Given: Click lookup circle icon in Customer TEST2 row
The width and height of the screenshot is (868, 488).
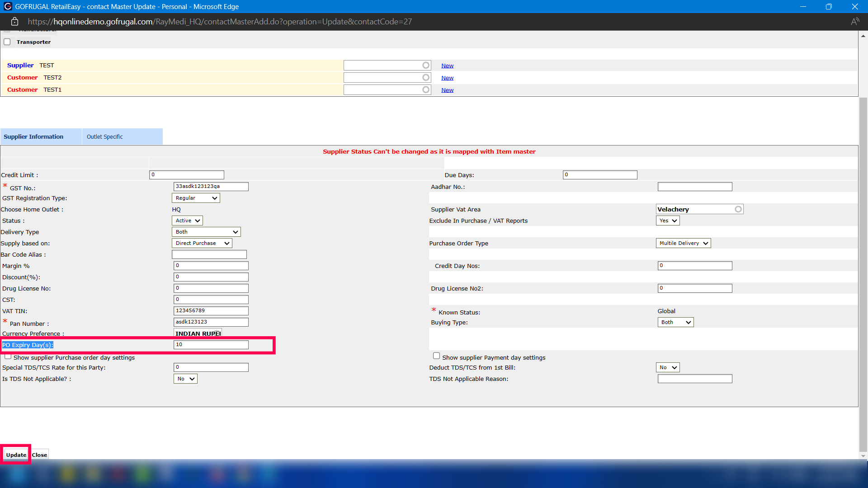Looking at the screenshot, I should (426, 78).
